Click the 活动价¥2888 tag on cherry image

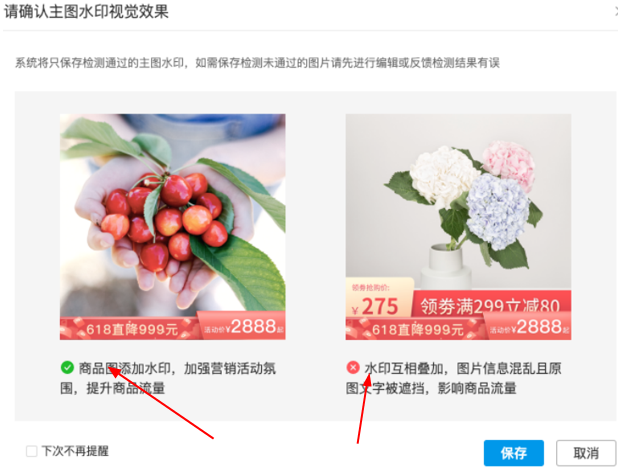coord(243,326)
